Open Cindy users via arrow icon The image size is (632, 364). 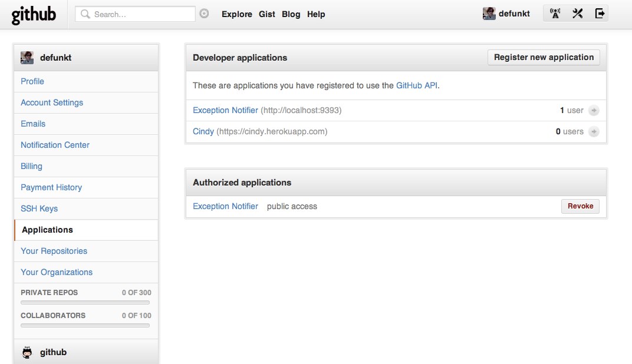(x=594, y=131)
